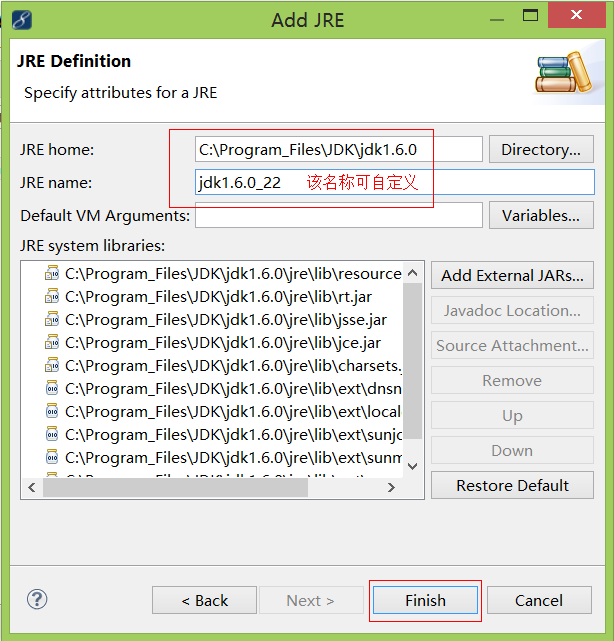The image size is (614, 641).
Task: Click the Source Attachment... button
Action: coord(512,345)
